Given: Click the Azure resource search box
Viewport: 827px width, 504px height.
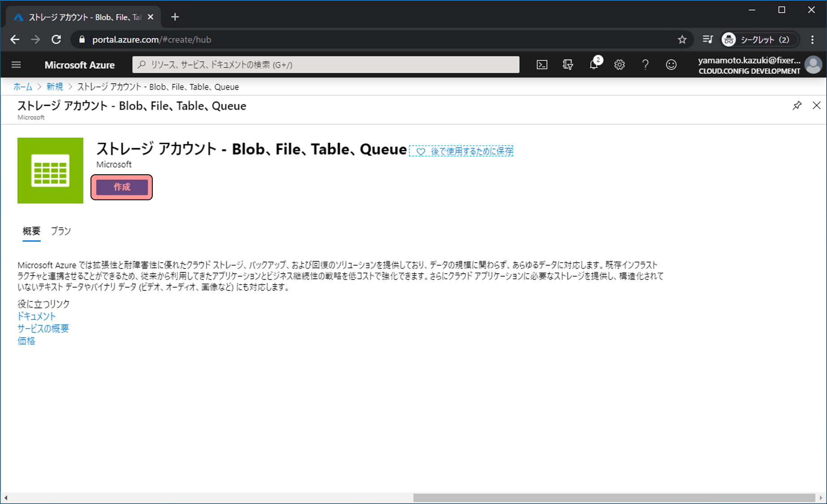Looking at the screenshot, I should click(326, 65).
